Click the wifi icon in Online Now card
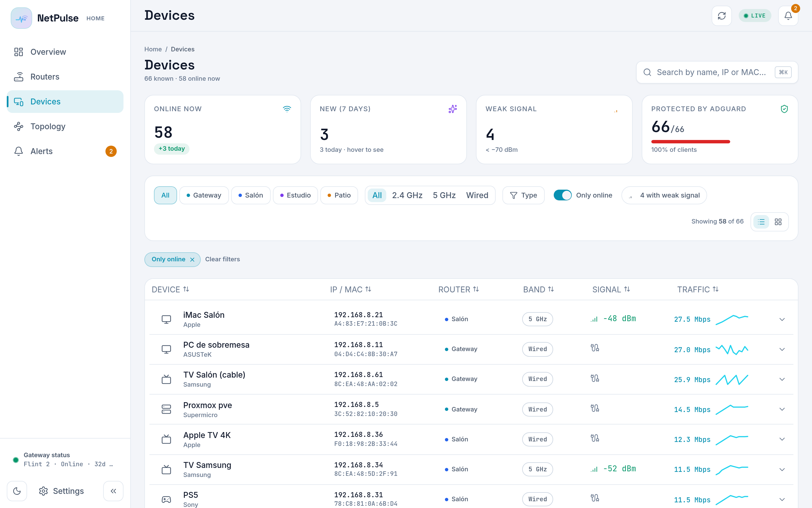 click(x=287, y=109)
